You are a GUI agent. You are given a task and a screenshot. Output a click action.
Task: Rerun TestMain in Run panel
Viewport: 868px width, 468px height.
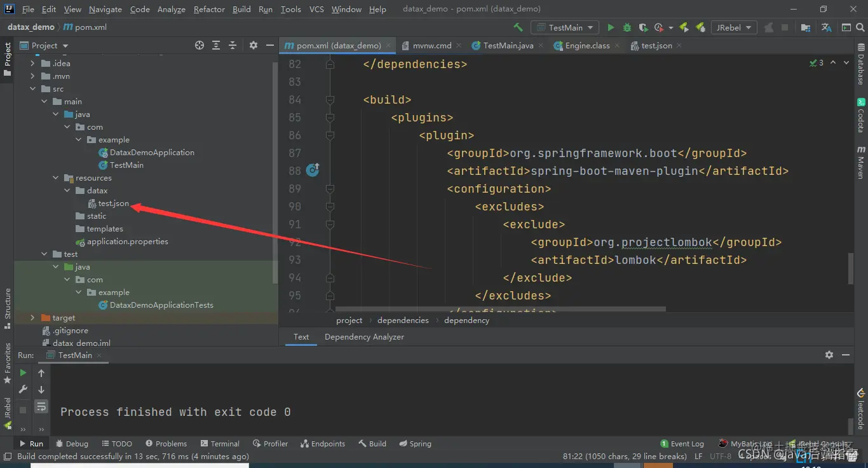tap(24, 373)
